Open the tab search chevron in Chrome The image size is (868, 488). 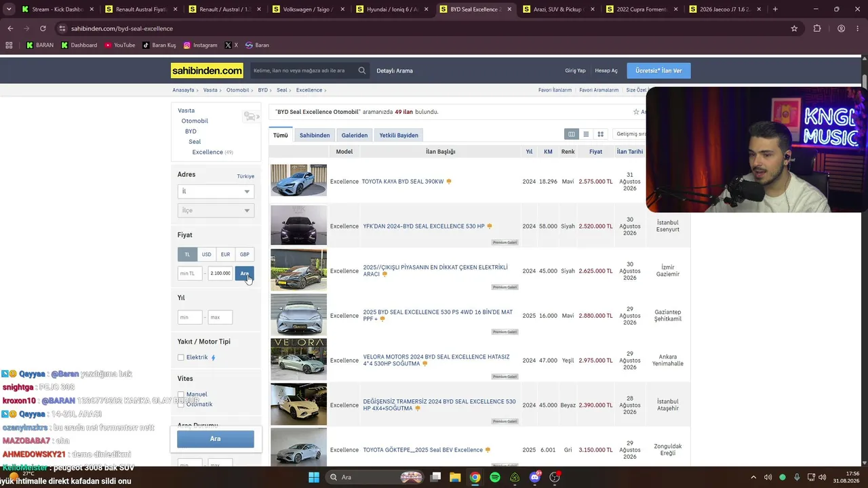coord(9,9)
